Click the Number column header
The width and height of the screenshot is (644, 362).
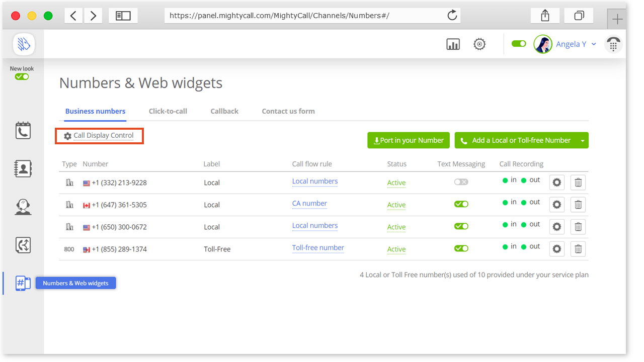[96, 164]
